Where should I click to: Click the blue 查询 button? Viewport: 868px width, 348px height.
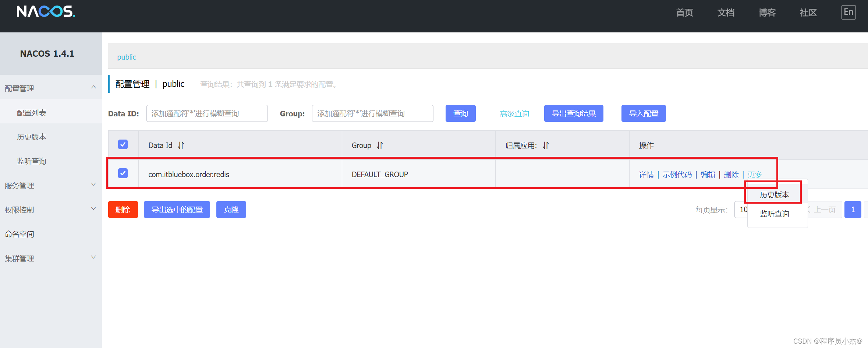coord(460,113)
